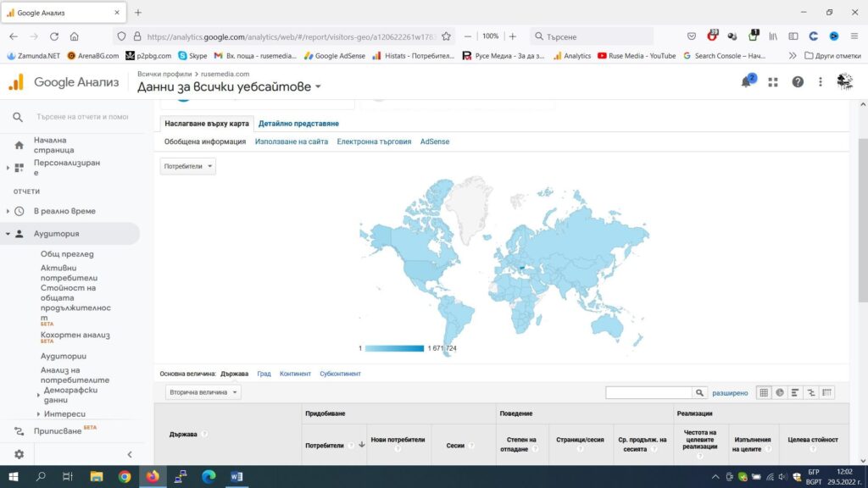
Task: Collapse the left navigation sidebar
Action: coord(130,454)
